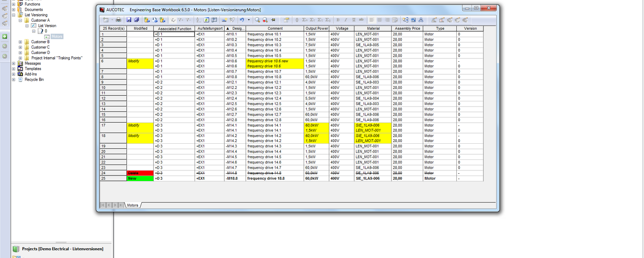The width and height of the screenshot is (644, 258).
Task: Click the print icon in workbook toolbar
Action: click(119, 20)
